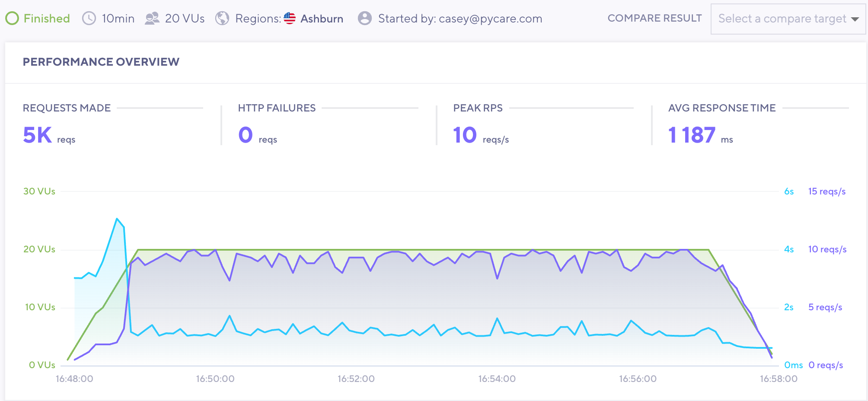Click the COMPARE RESULT button
868x401 pixels.
pos(654,18)
